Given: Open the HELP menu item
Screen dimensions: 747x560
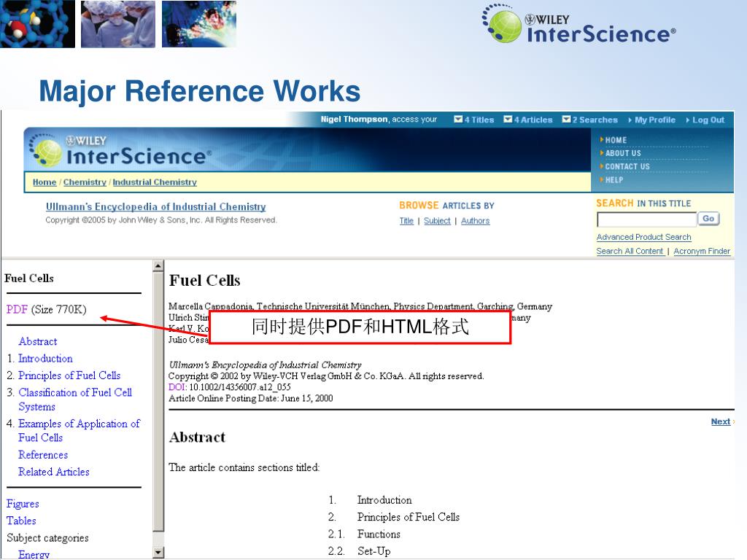Looking at the screenshot, I should coord(614,180).
